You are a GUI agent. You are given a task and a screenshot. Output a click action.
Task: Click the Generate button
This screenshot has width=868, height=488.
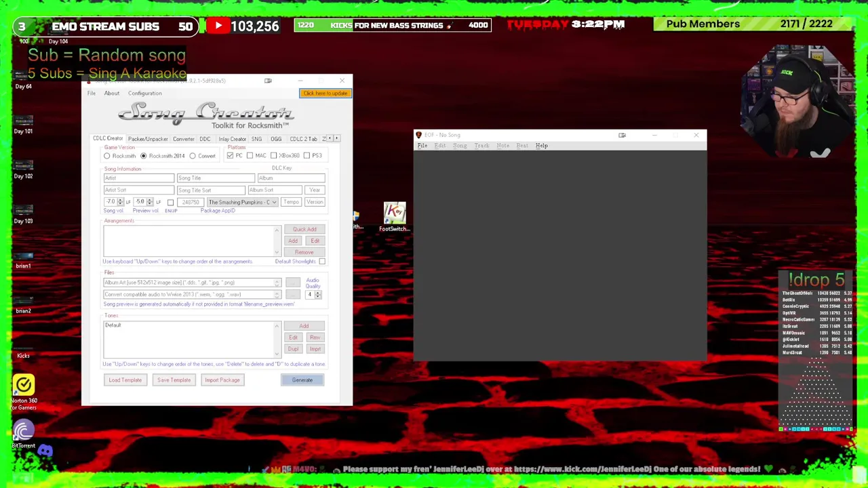[302, 380]
